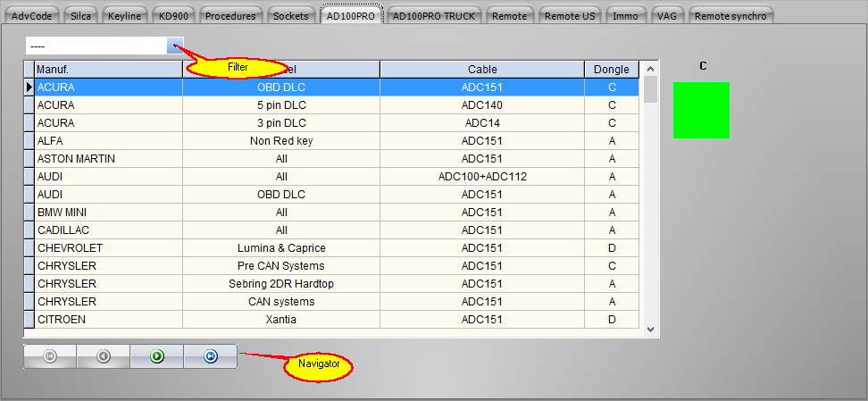This screenshot has width=868, height=401.
Task: Select the CHEVROLET Lumina & Caprice row
Action: pos(281,248)
